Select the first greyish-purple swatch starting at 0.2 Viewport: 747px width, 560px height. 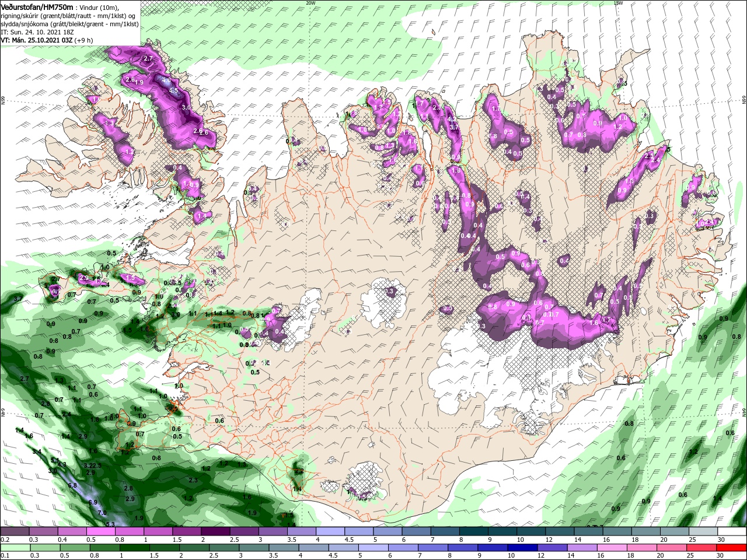pos(15,531)
